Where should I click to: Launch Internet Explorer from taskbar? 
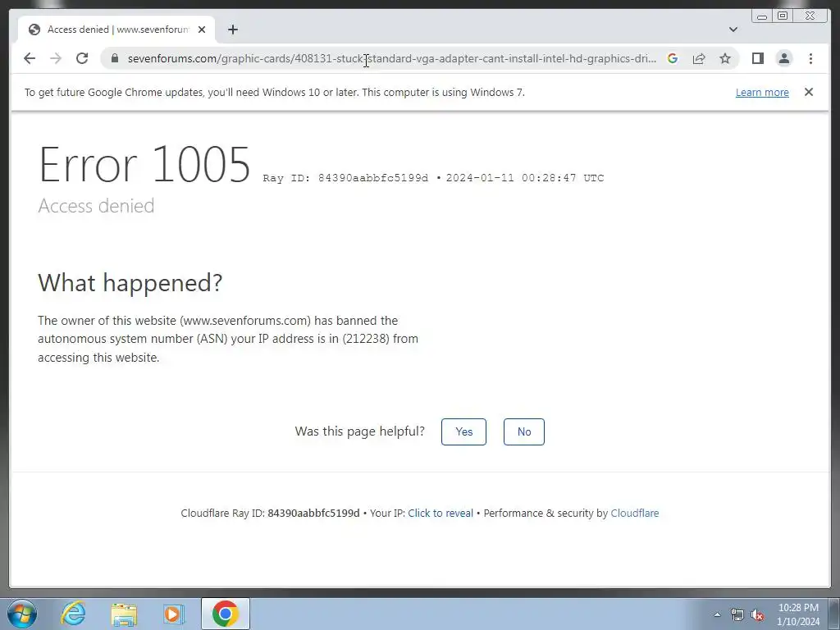(x=73, y=614)
